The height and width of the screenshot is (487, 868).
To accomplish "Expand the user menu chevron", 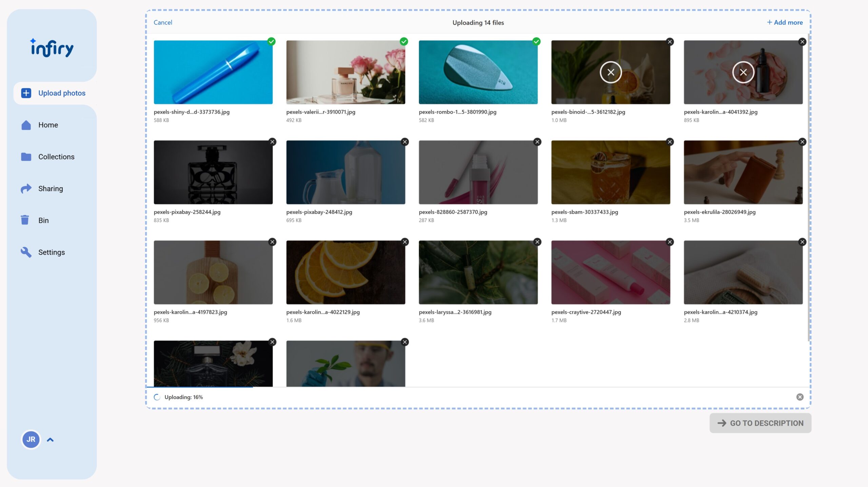I will 50,440.
